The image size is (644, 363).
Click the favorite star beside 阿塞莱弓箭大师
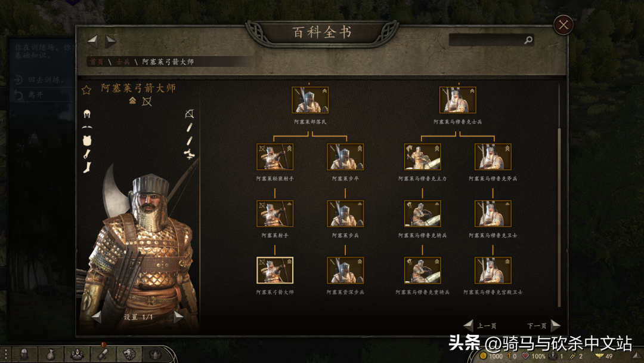click(x=86, y=90)
